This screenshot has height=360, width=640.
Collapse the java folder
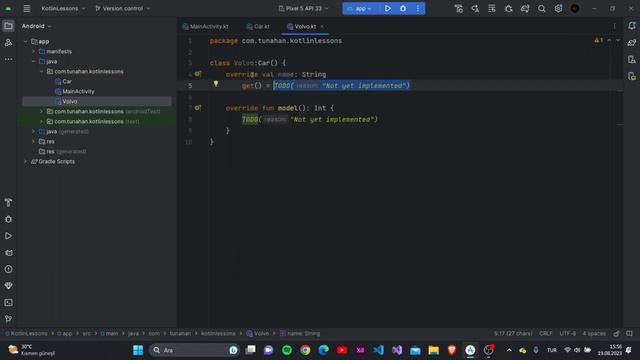(x=33, y=62)
